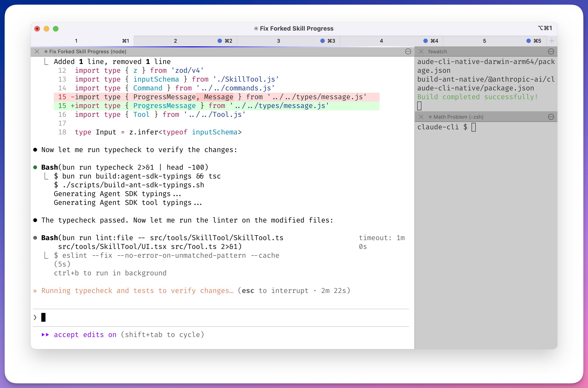Screen dimensions: 588x388
Task: Close the Fix Forked Skill Progress pane
Action: [x=37, y=51]
